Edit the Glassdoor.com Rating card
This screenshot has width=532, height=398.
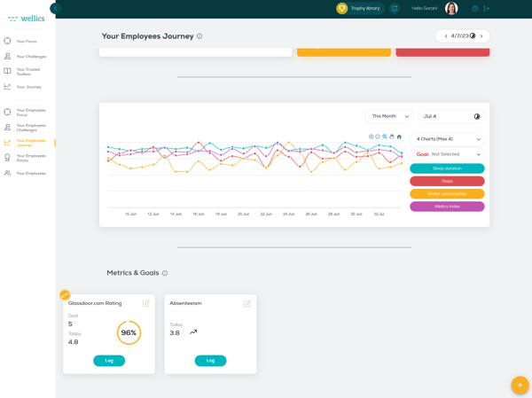[146, 303]
